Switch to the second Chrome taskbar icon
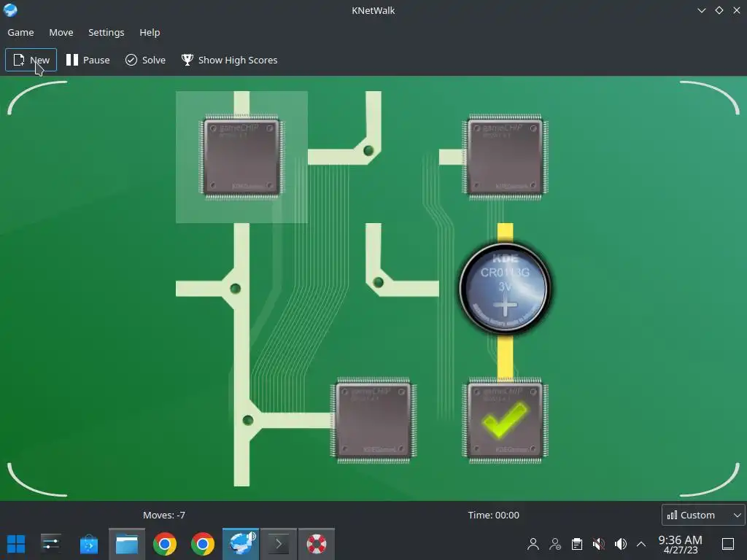Image resolution: width=747 pixels, height=560 pixels. click(x=203, y=544)
